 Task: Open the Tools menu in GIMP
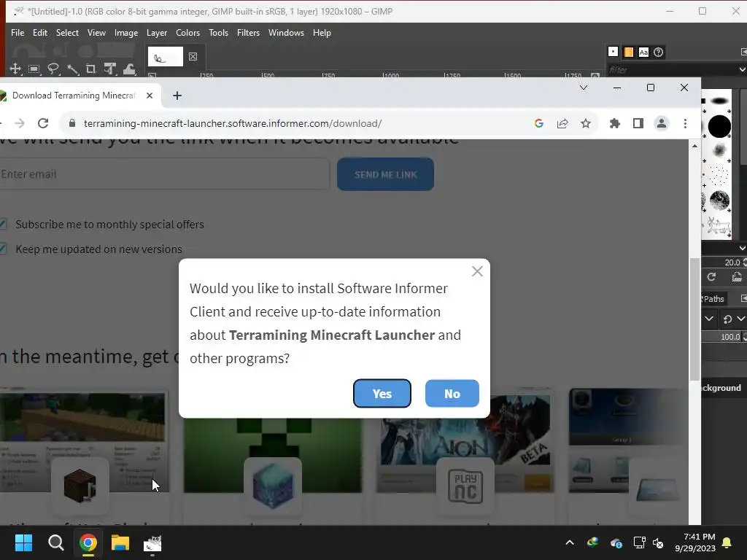pyautogui.click(x=218, y=33)
